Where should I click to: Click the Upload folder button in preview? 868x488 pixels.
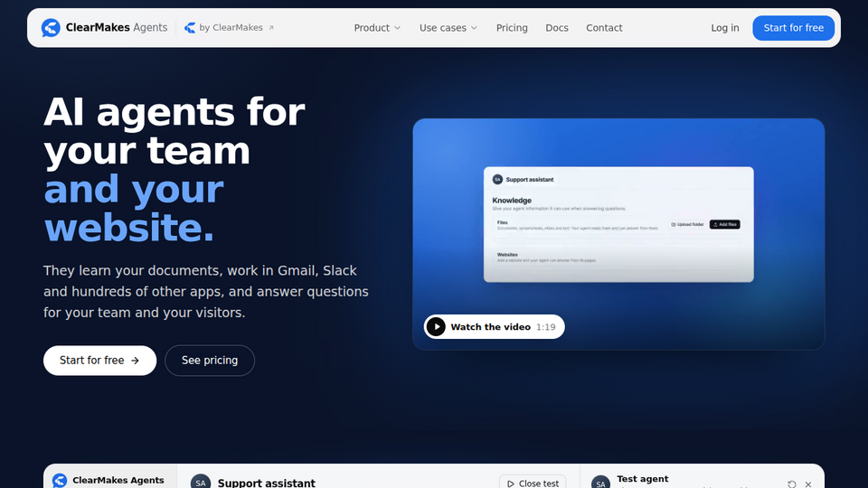coord(687,225)
